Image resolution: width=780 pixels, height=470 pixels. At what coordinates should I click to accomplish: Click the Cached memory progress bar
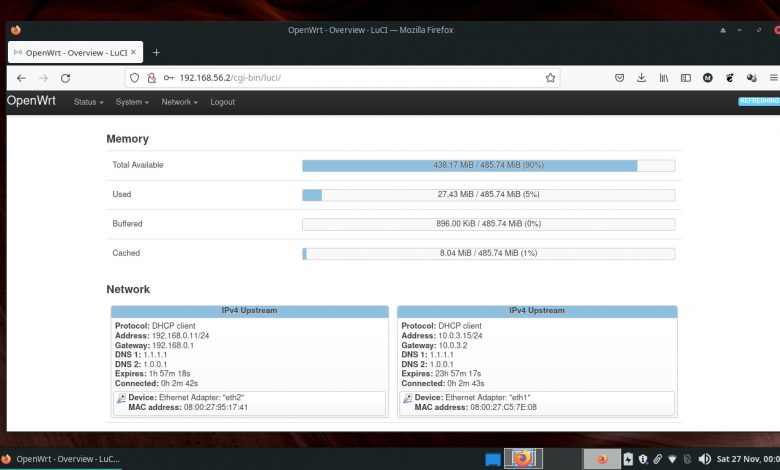tap(488, 253)
